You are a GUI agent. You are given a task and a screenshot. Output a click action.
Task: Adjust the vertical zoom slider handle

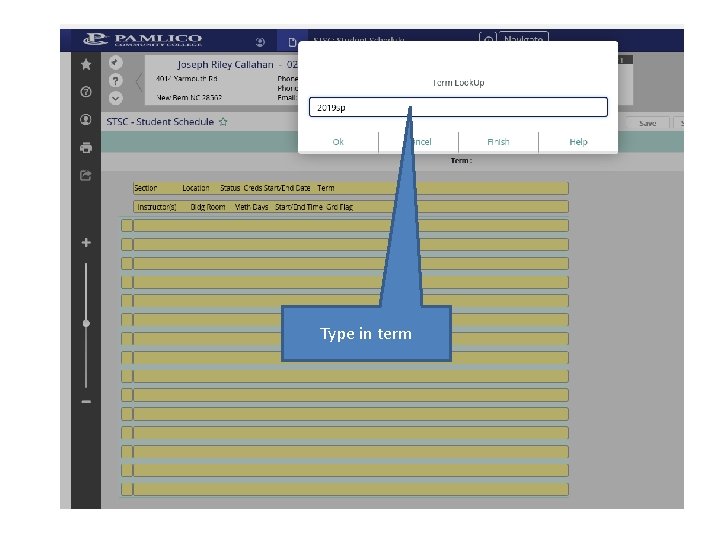click(86, 324)
